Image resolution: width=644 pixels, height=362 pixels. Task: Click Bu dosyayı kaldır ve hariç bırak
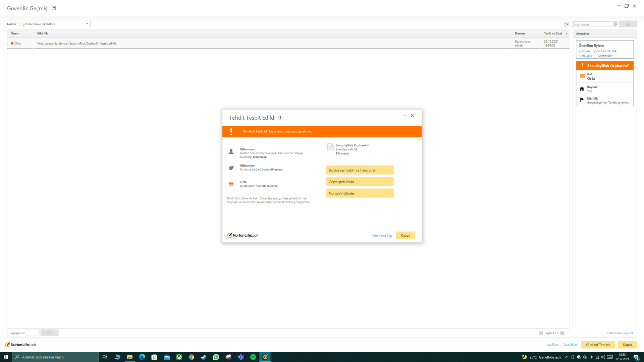pos(360,170)
